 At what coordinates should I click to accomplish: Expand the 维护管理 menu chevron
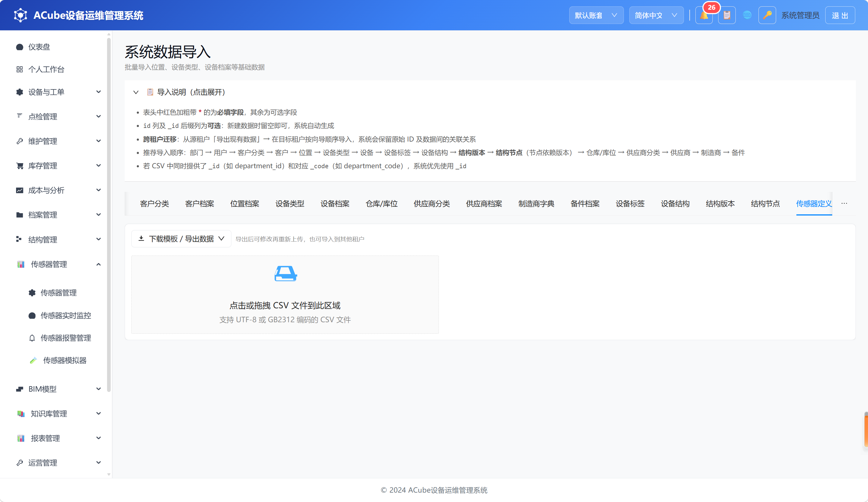coord(99,141)
